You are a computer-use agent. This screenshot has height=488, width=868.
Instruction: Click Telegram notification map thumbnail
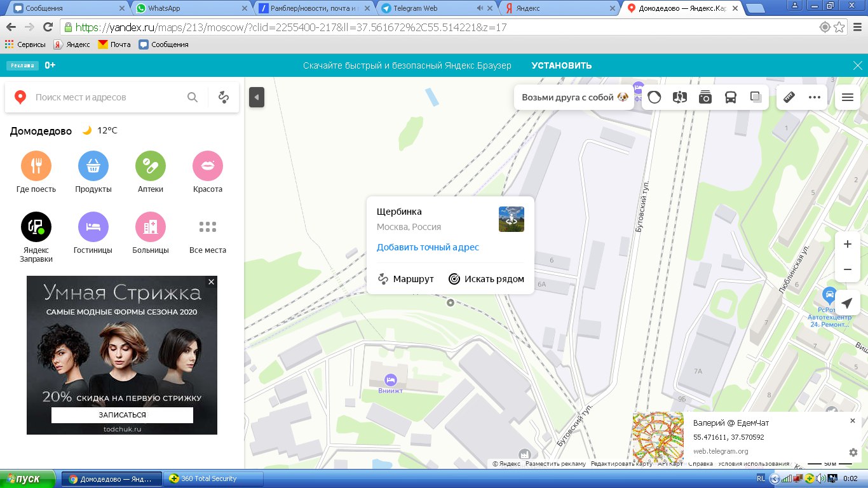click(x=658, y=437)
